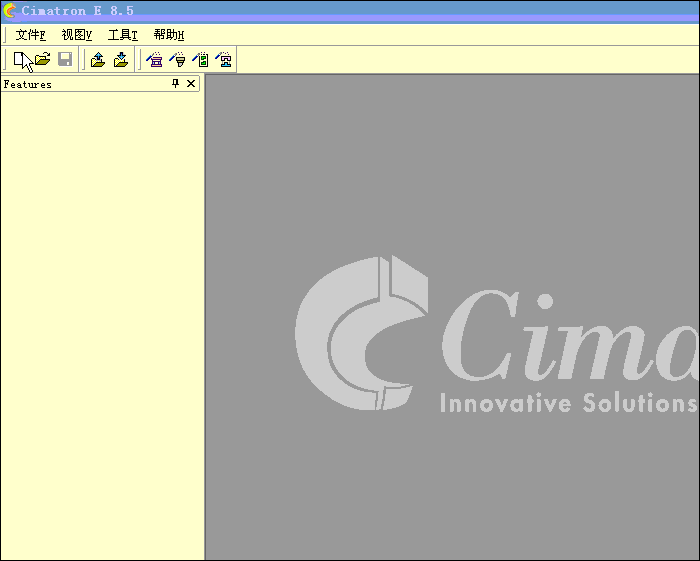Click the Cimatron logo in the title bar
This screenshot has width=700, height=561.
point(9,10)
